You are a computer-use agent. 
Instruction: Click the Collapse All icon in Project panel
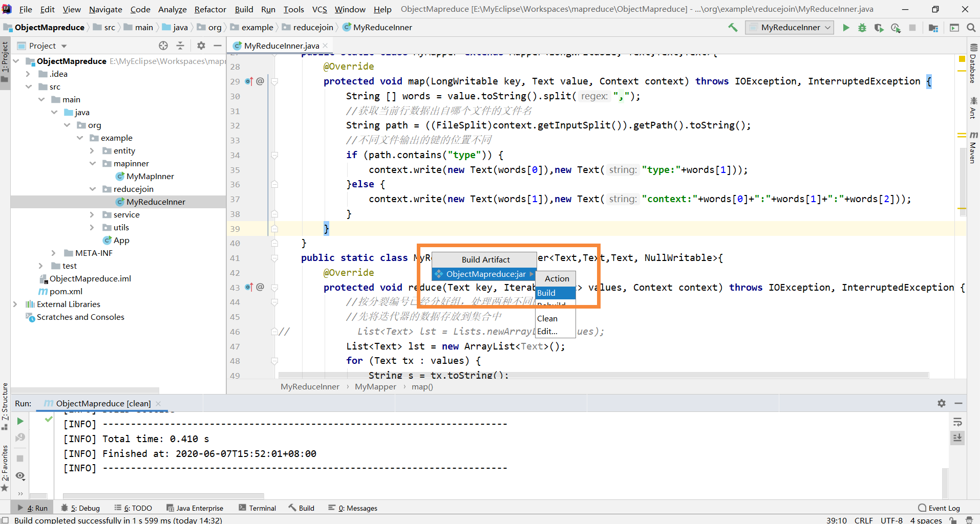click(180, 46)
